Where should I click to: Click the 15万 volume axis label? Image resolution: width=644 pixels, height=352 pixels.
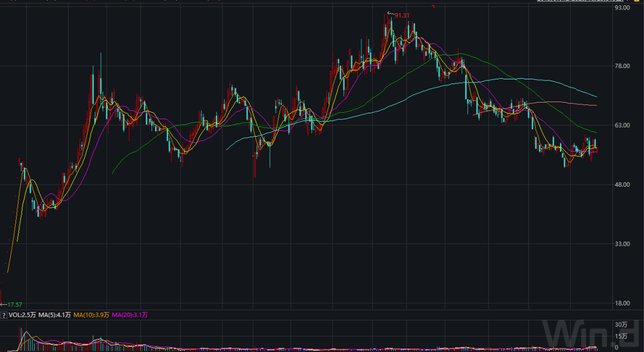click(x=621, y=336)
